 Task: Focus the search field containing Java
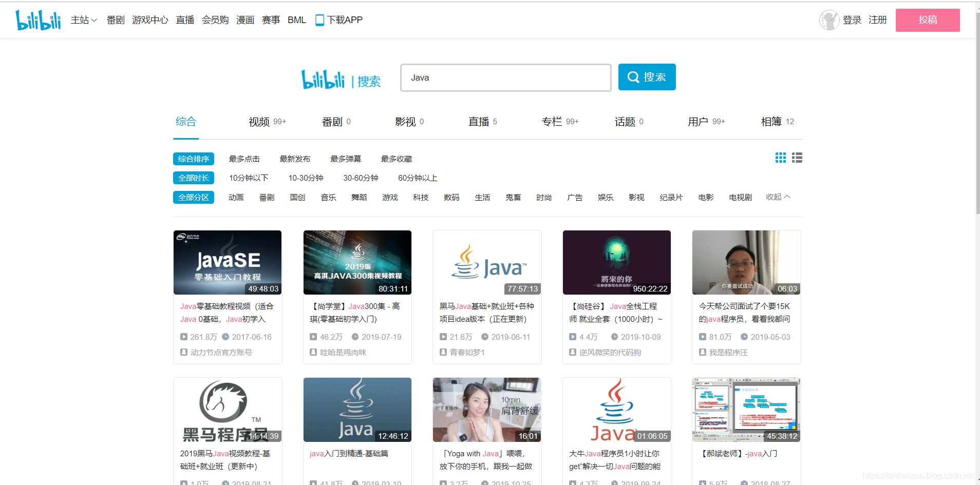coord(505,77)
